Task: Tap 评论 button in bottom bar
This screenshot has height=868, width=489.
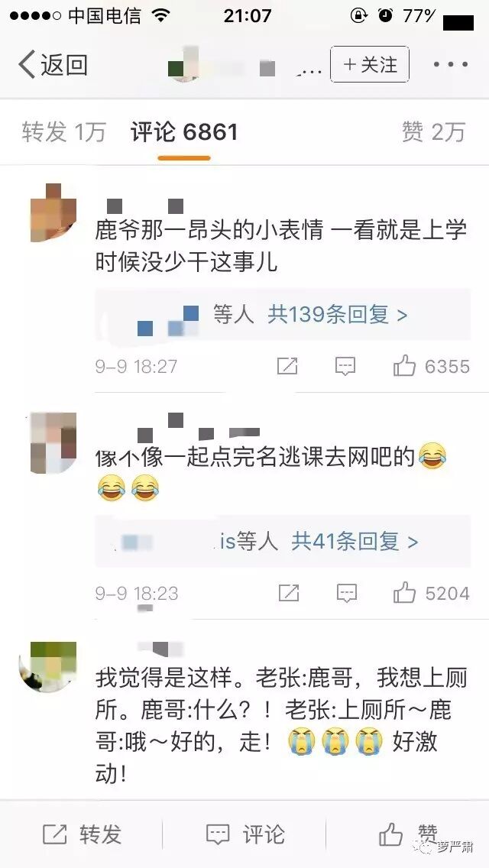Action: [245, 834]
